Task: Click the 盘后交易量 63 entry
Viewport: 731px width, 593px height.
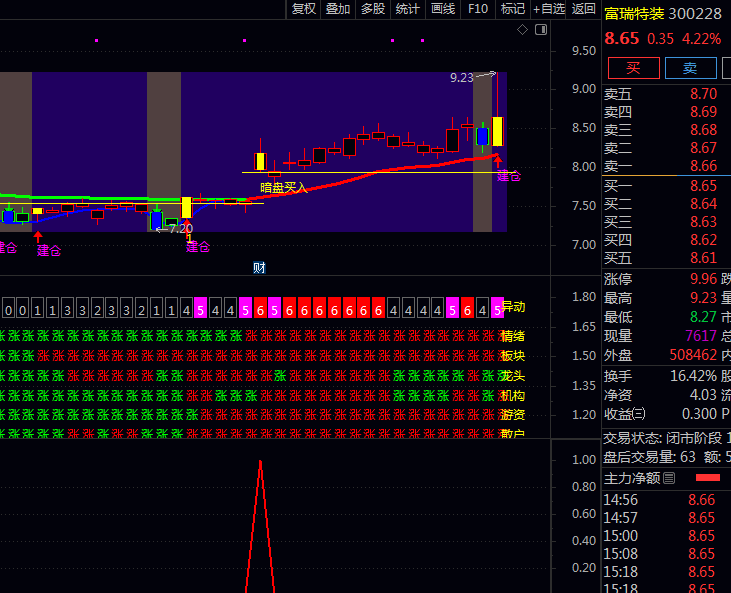Action: (649, 457)
